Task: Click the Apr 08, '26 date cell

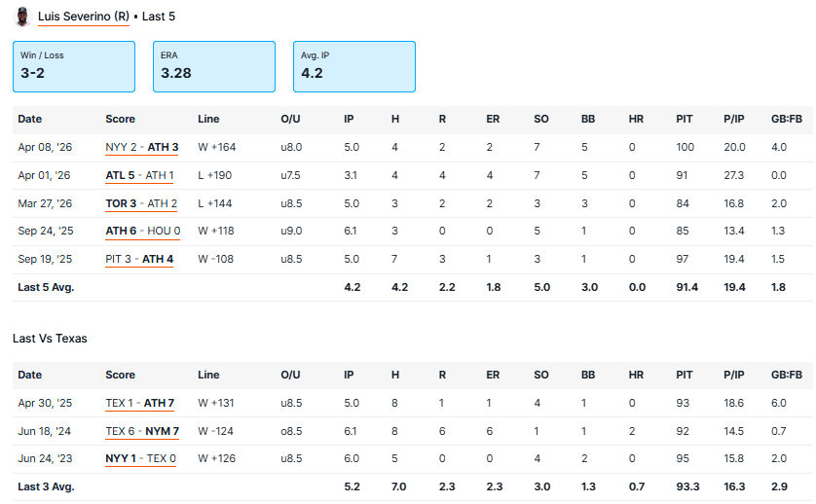Action: pos(44,147)
